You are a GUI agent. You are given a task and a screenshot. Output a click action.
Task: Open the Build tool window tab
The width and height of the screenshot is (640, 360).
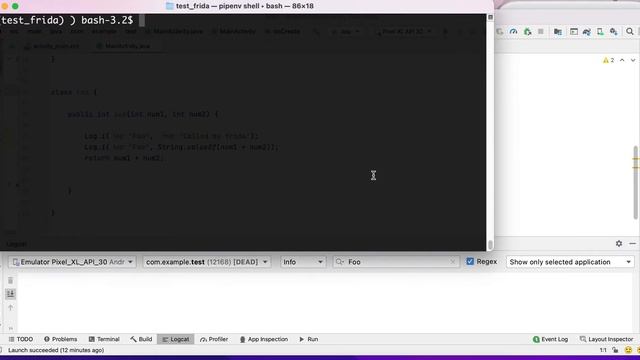[141, 339]
